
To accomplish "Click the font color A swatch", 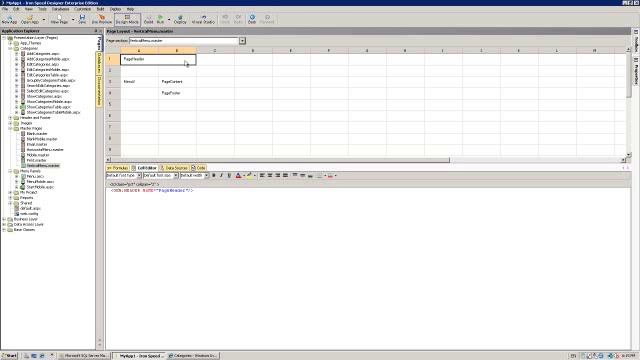I will coord(238,175).
